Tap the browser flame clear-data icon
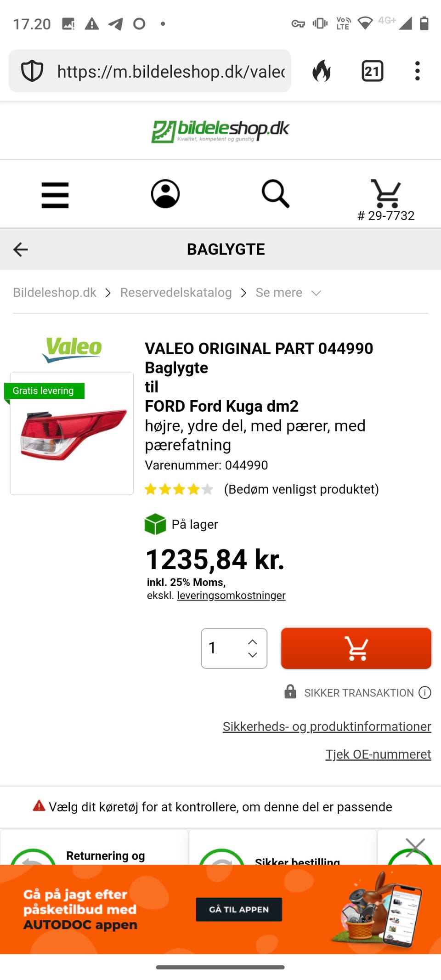Image resolution: width=441 pixels, height=980 pixels. 322,71
